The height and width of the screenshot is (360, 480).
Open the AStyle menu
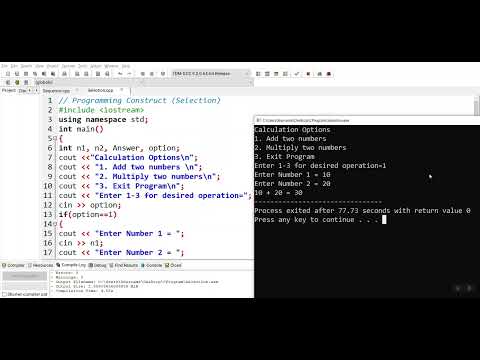pos(96,66)
